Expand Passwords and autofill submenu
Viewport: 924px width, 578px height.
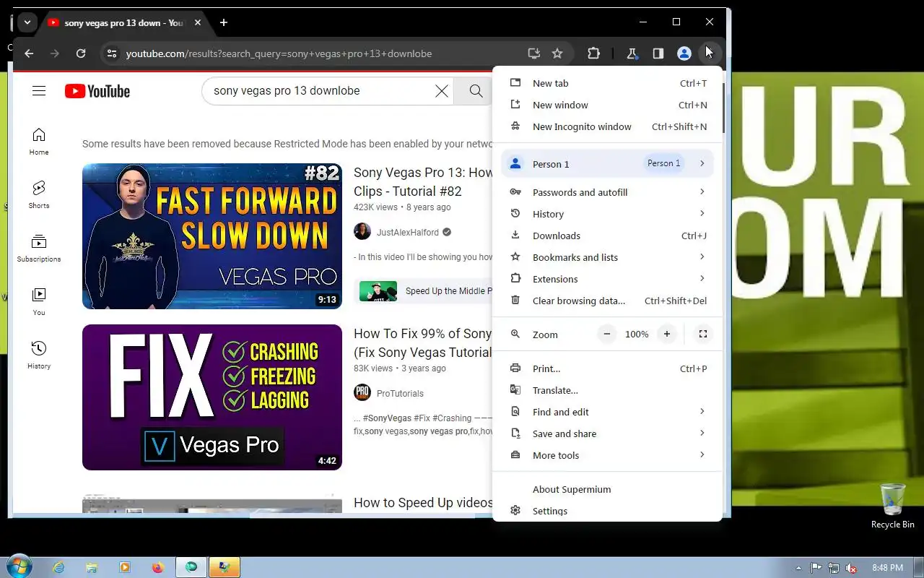607,192
